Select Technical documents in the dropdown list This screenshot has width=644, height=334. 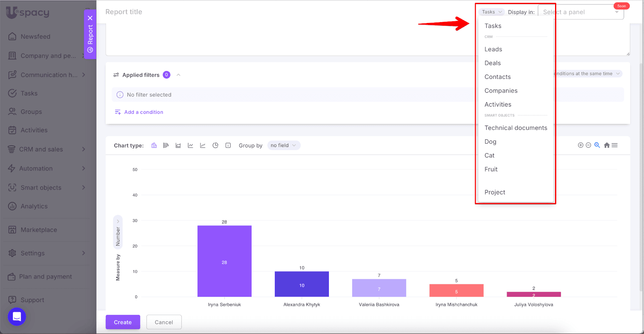point(516,128)
